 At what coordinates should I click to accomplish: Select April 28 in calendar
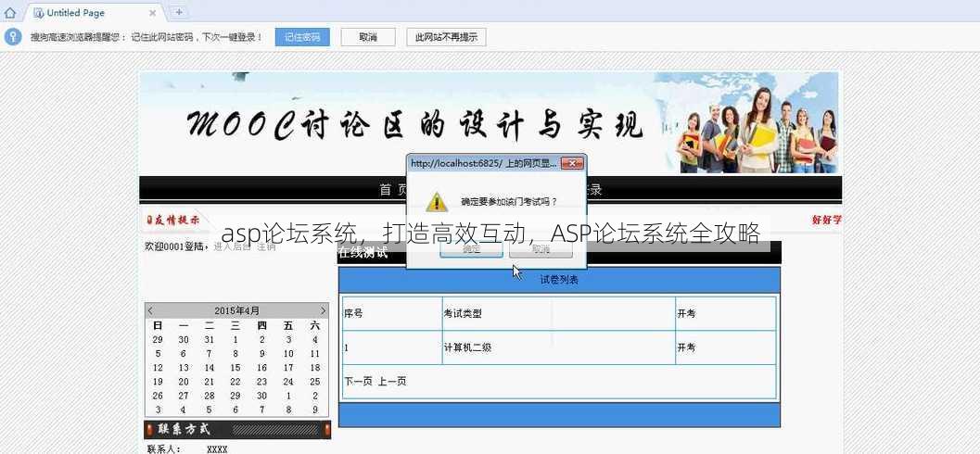point(210,396)
